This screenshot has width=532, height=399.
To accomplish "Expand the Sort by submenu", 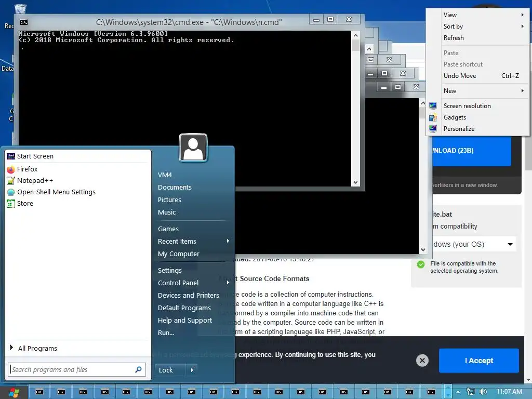I will (x=477, y=26).
